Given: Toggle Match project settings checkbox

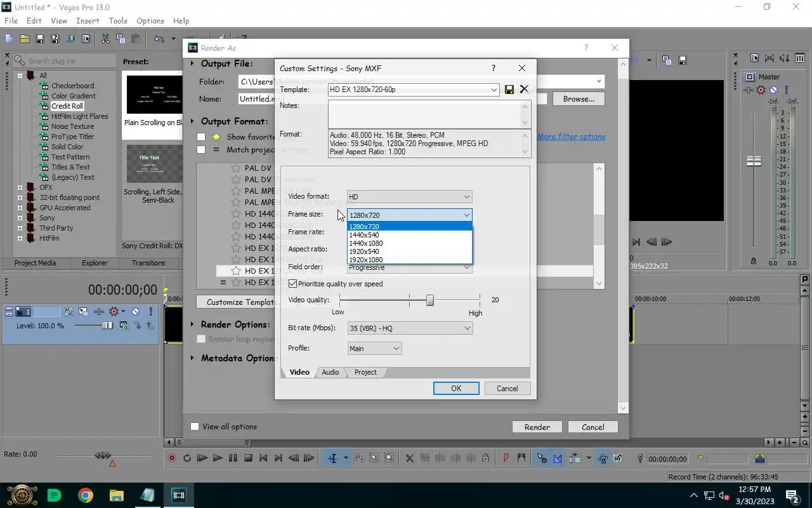Looking at the screenshot, I should pos(201,150).
